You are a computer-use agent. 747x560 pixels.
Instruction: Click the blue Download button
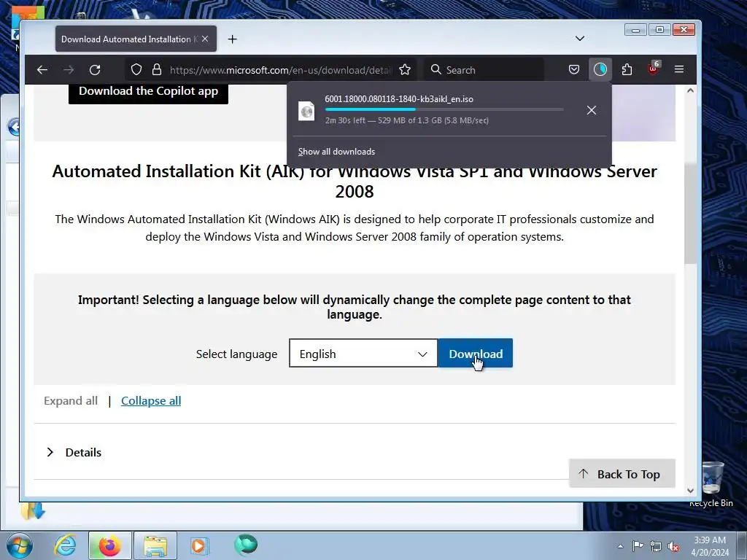(x=476, y=354)
